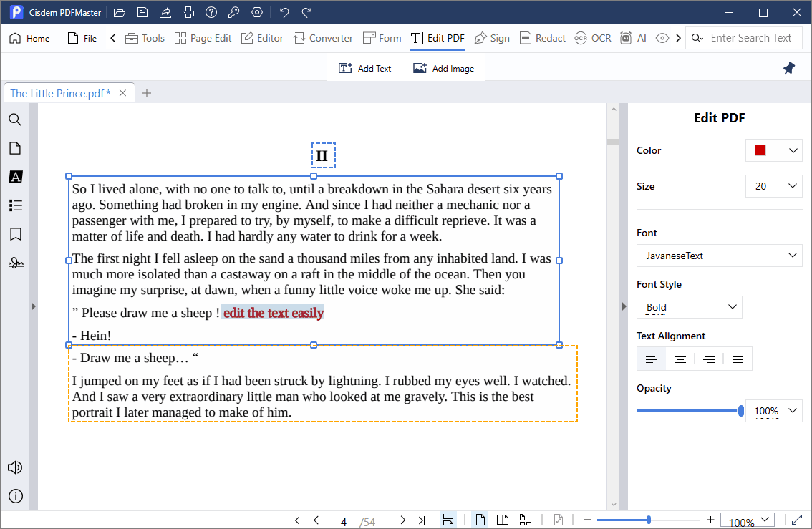Go to the next page
The width and height of the screenshot is (812, 529).
tap(402, 520)
